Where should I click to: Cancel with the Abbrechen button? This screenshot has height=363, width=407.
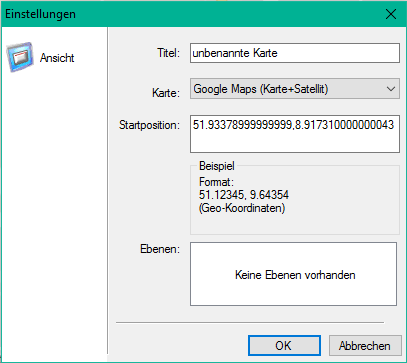tap(365, 346)
